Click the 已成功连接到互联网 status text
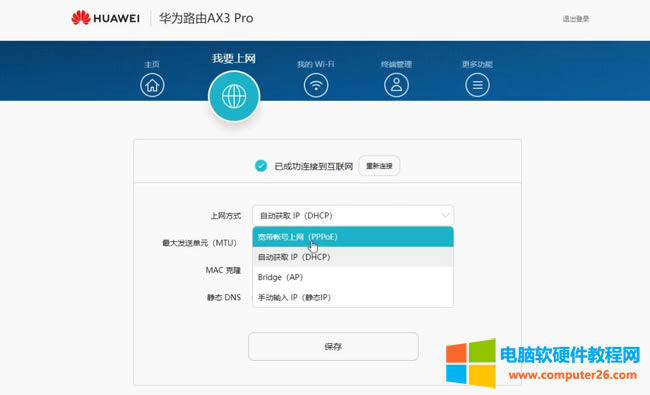650x395 pixels. (x=313, y=166)
